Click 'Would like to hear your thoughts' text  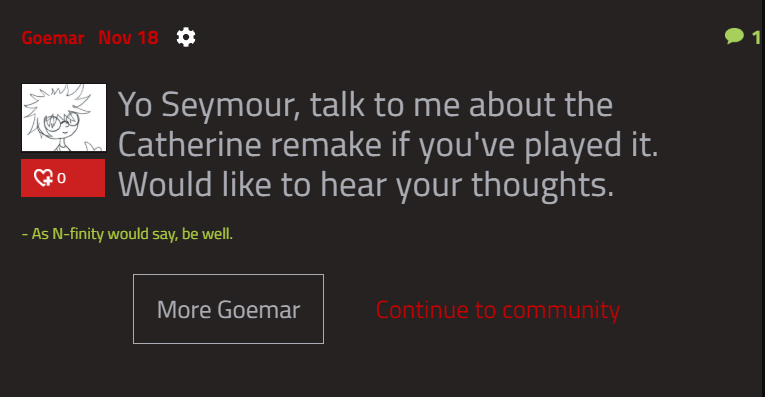click(x=366, y=185)
